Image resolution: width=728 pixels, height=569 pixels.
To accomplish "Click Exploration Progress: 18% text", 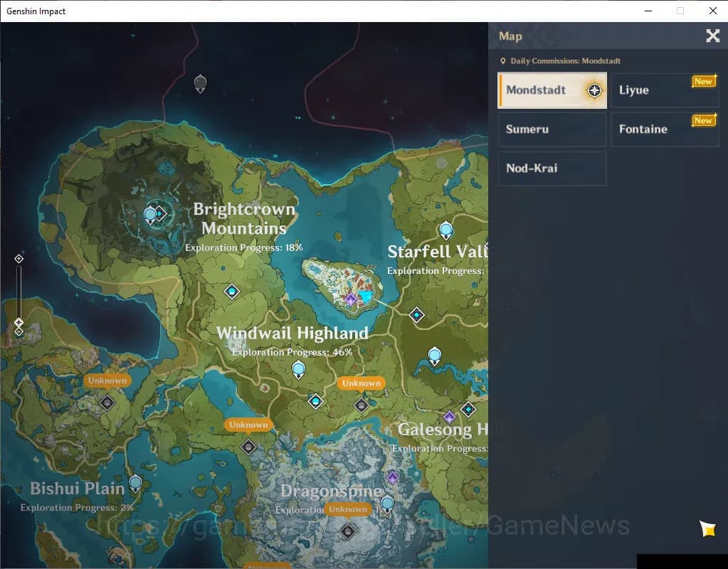I will (244, 248).
